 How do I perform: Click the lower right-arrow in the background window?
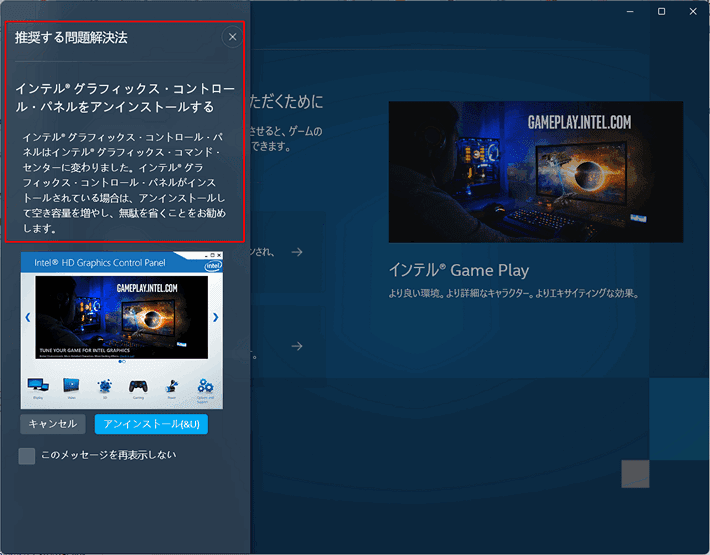click(297, 346)
